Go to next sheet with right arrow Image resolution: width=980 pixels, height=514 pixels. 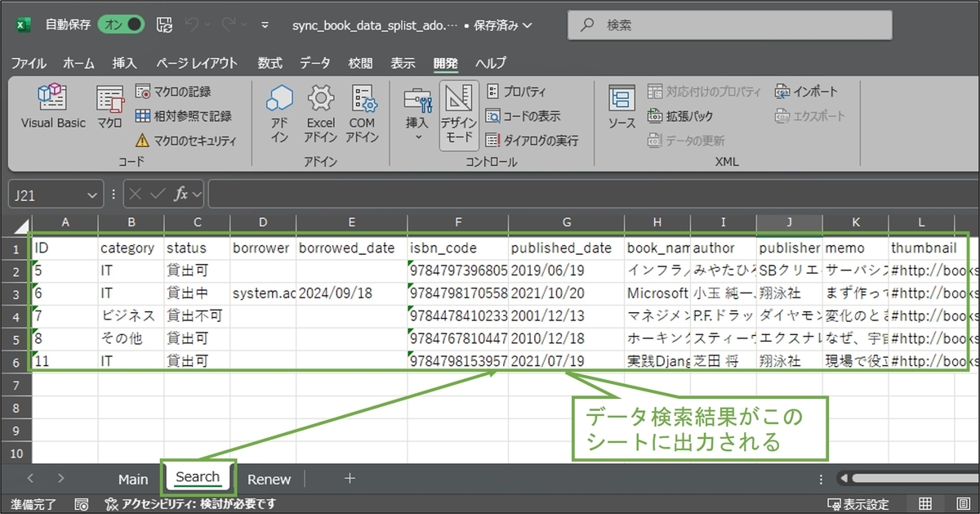pos(60,479)
